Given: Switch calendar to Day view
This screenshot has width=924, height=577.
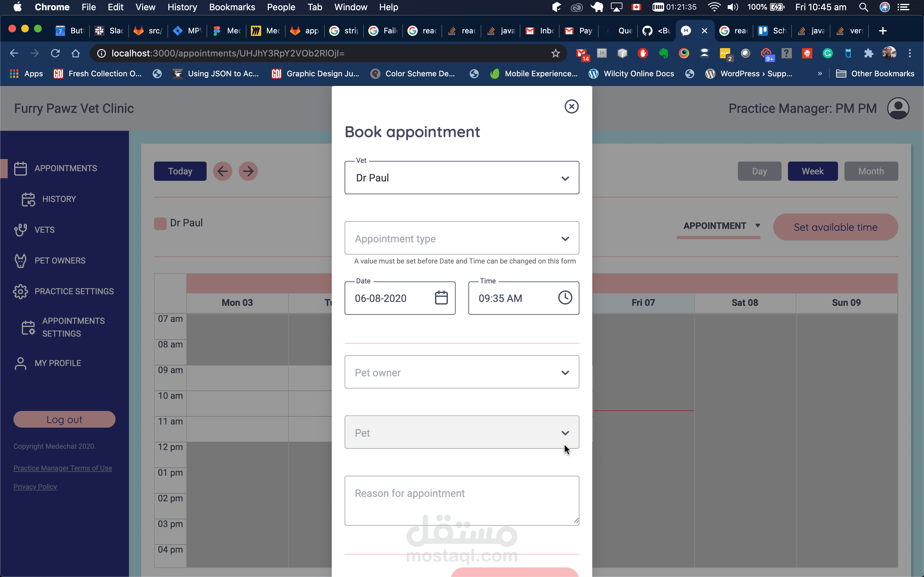Looking at the screenshot, I should pos(759,171).
